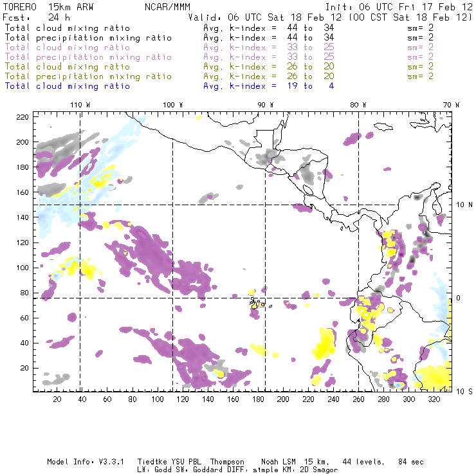Click horizontal-axis tick label "300"
Viewport: 476px width, 476px height.
[x=409, y=399]
